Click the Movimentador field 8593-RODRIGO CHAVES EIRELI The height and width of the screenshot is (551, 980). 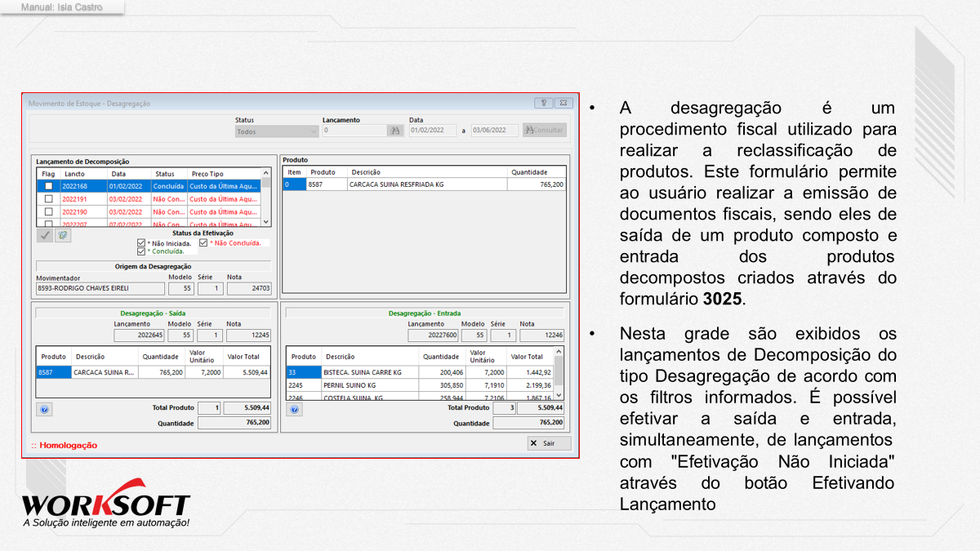(100, 288)
